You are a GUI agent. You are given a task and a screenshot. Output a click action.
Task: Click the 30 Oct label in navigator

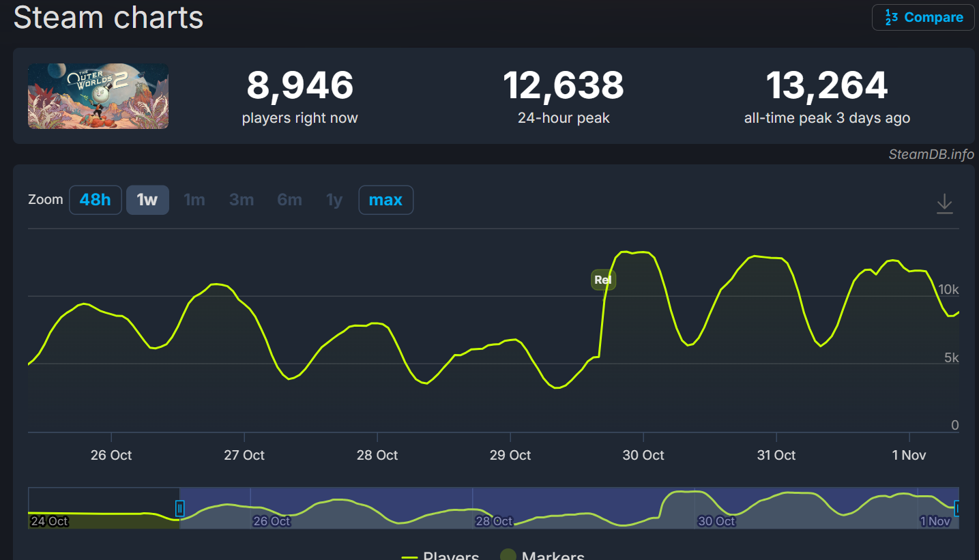(x=716, y=521)
